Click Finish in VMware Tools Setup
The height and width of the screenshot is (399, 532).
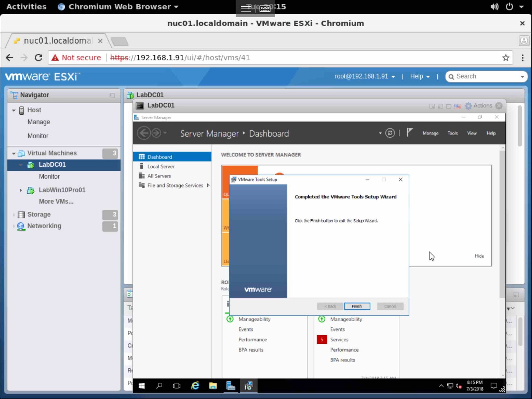pos(357,306)
